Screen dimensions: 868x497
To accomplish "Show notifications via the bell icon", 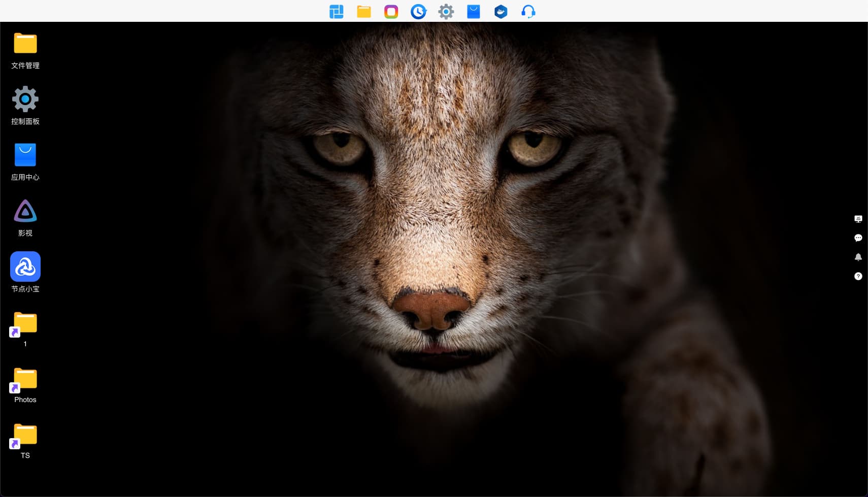I will point(858,257).
